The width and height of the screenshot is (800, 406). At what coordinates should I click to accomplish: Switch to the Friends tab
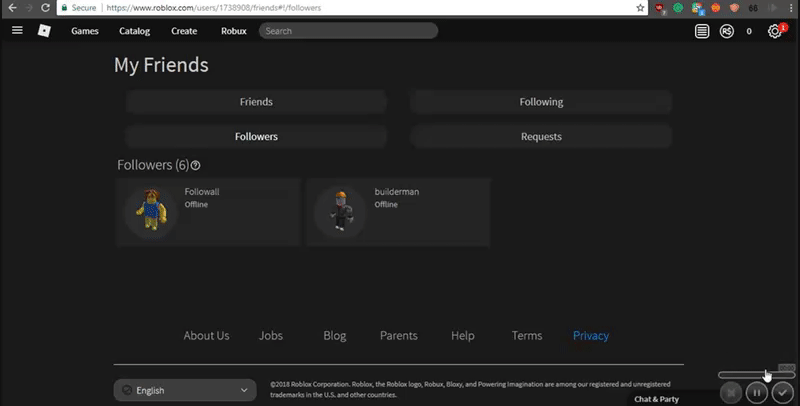coord(256,102)
